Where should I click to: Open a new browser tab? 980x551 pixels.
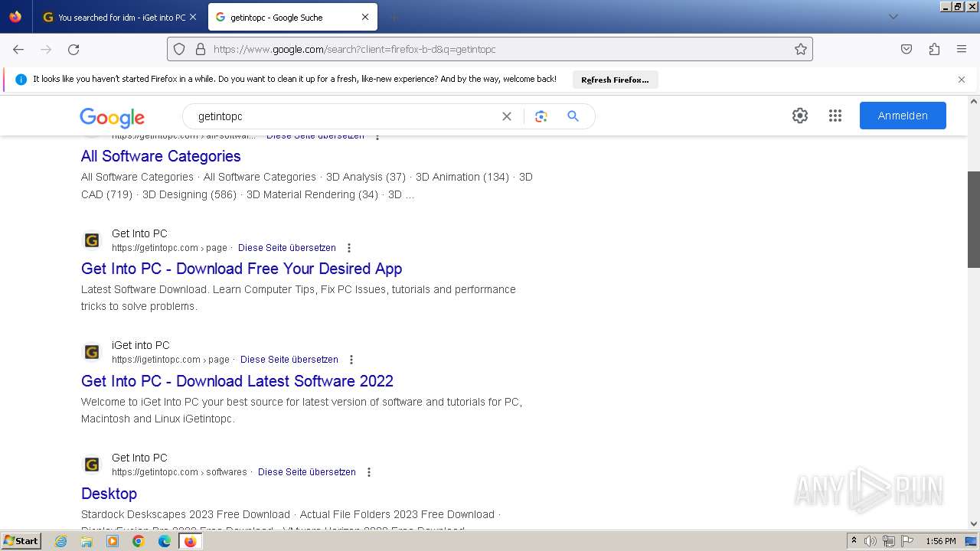pos(394,17)
